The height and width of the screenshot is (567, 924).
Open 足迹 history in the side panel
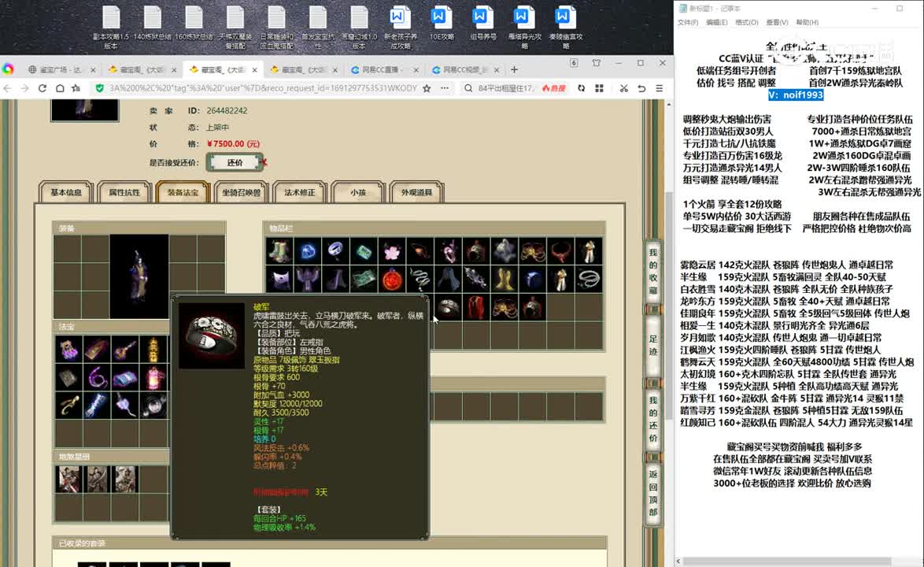pyautogui.click(x=653, y=345)
